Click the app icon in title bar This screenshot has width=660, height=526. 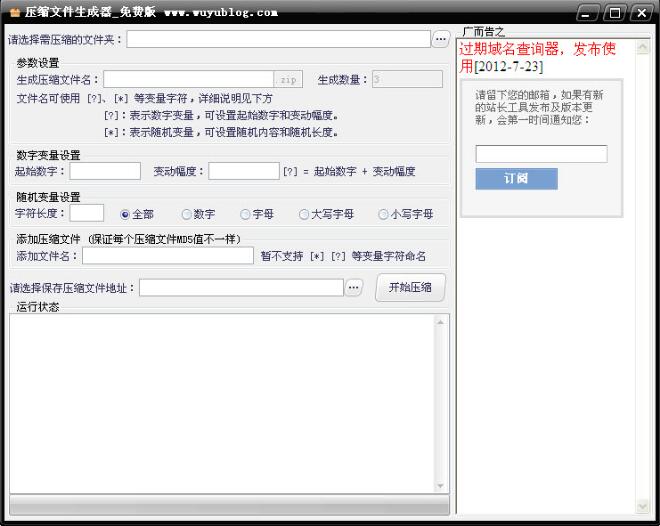click(14, 13)
